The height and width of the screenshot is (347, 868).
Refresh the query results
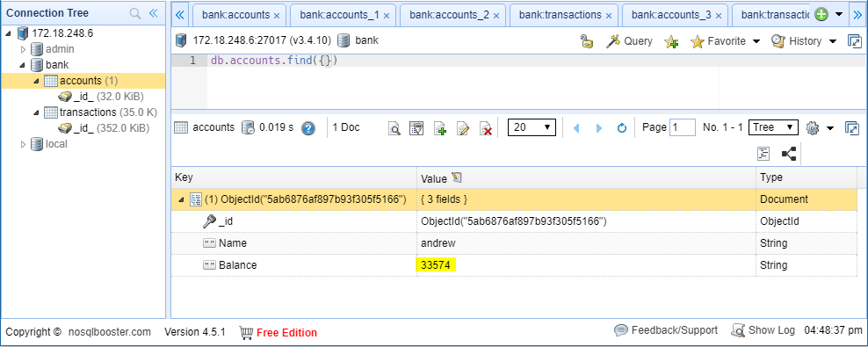tap(622, 128)
